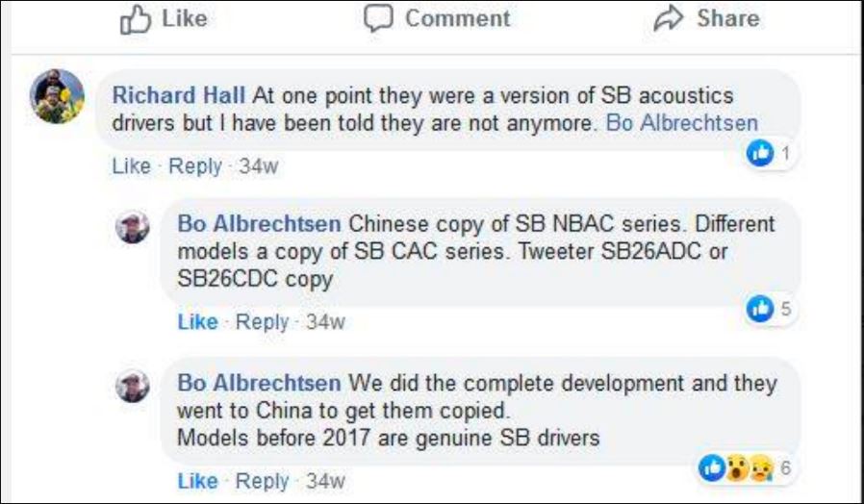Reply to the SB NBAC series comment
The height and width of the screenshot is (504, 864).
click(x=262, y=322)
